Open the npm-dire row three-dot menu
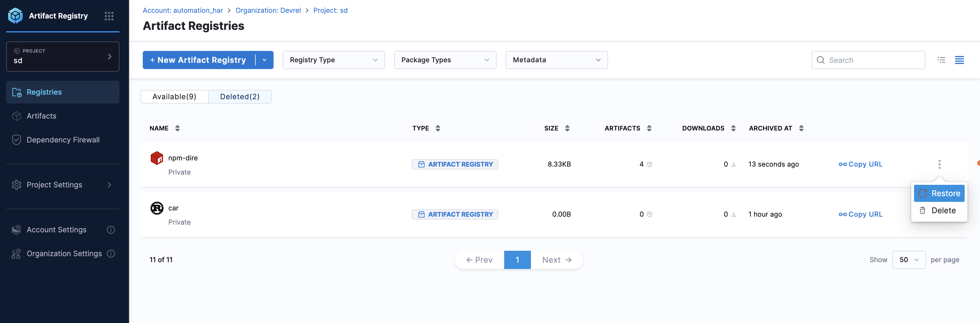The width and height of the screenshot is (980, 323). 939,164
